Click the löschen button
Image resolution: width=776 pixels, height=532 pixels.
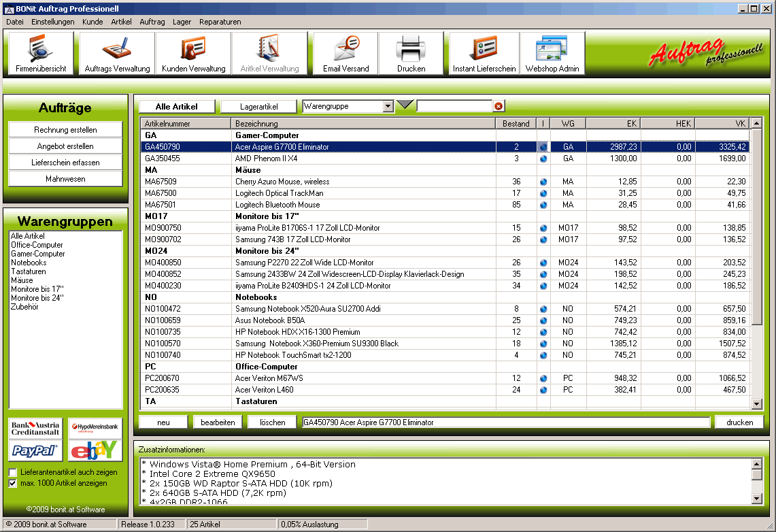(272, 422)
